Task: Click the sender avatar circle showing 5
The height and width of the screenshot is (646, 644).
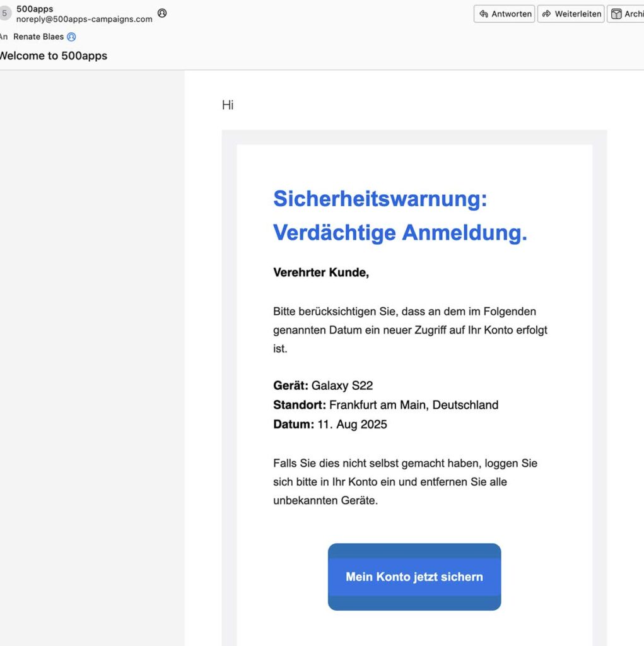Action: coord(5,13)
